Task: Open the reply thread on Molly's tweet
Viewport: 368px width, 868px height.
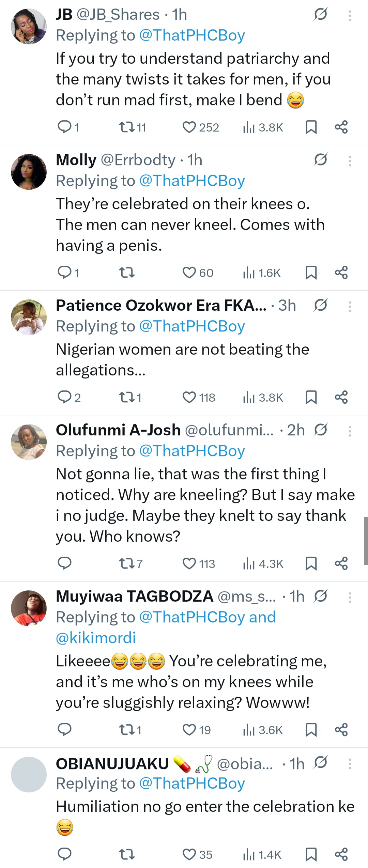Action: pos(64,273)
